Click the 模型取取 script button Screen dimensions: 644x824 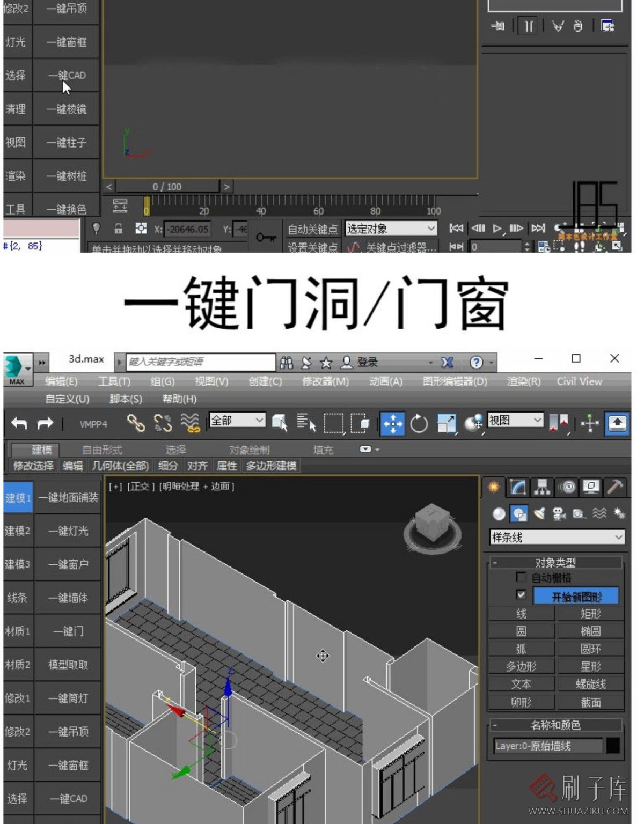(x=68, y=665)
